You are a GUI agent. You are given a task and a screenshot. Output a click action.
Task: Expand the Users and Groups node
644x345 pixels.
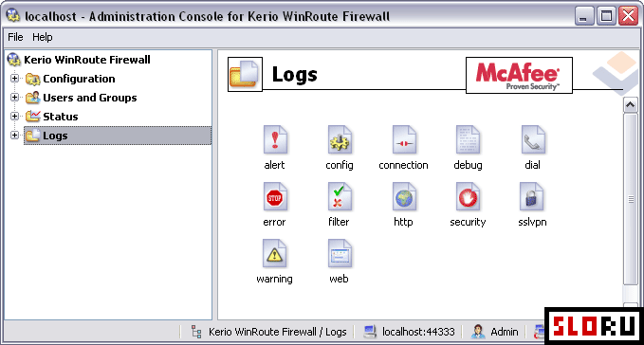pyautogui.click(x=14, y=98)
